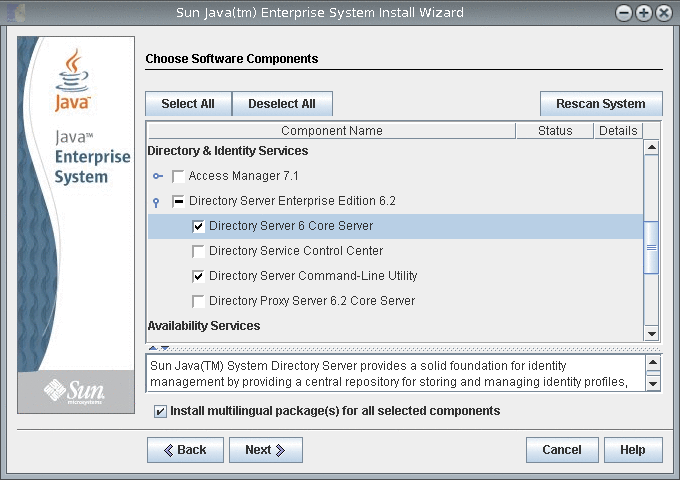The image size is (680, 480).
Task: Click the window menu icon in title bar
Action: click(x=16, y=13)
